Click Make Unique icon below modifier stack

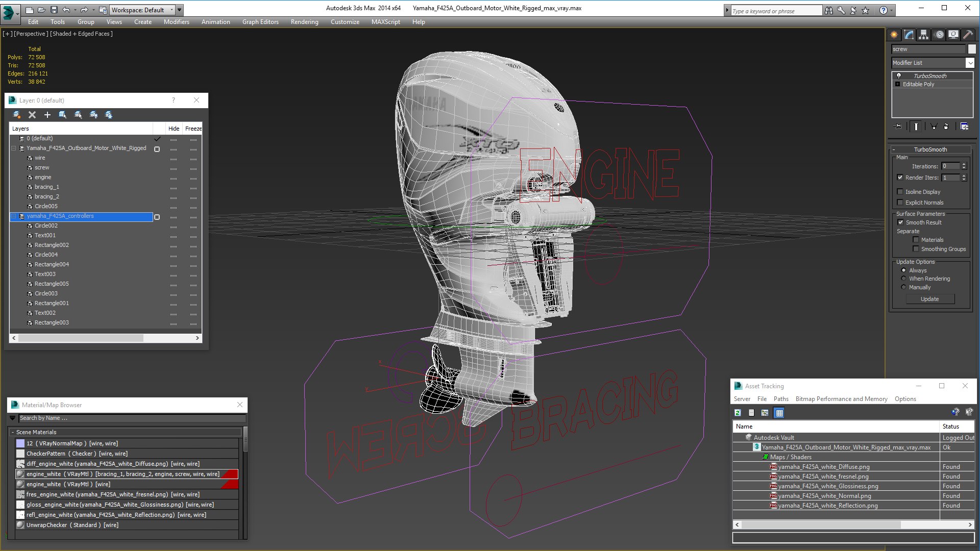[x=934, y=127]
